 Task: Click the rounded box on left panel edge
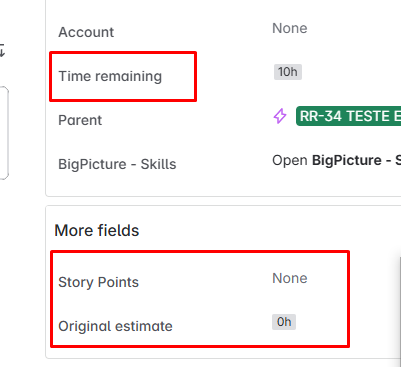click(4, 133)
